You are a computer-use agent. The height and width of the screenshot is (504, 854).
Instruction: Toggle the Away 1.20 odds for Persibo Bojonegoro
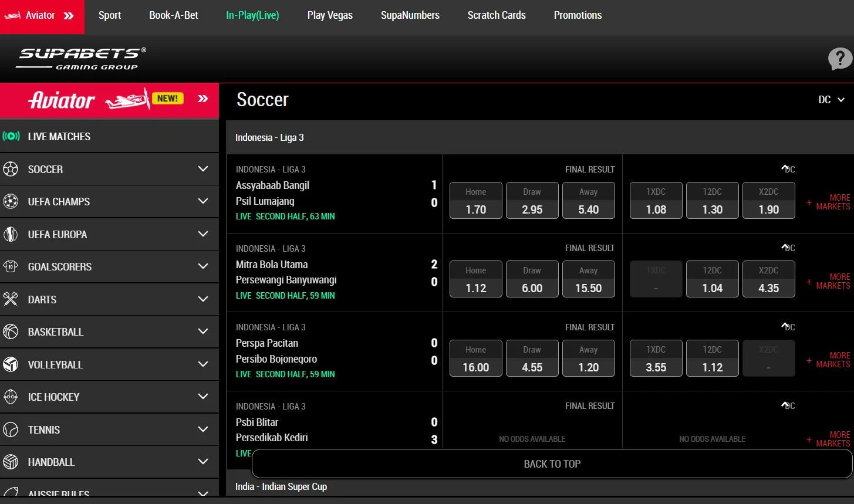(x=588, y=358)
